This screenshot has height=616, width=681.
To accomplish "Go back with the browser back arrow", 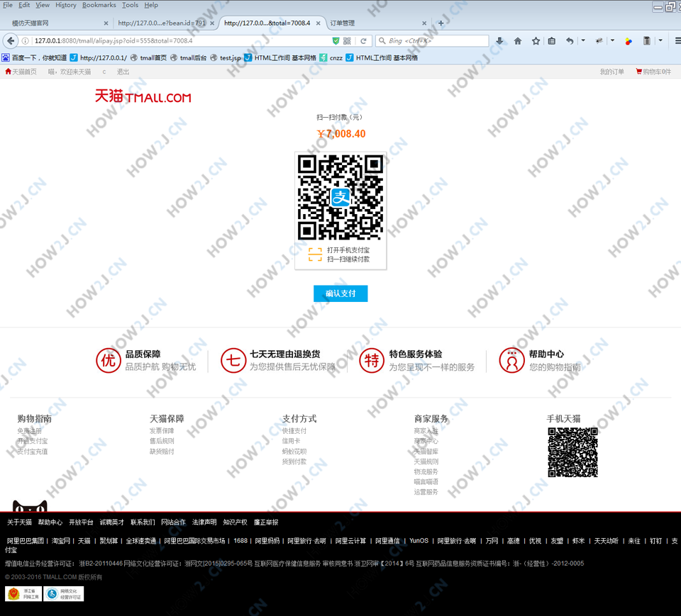I will click(11, 41).
